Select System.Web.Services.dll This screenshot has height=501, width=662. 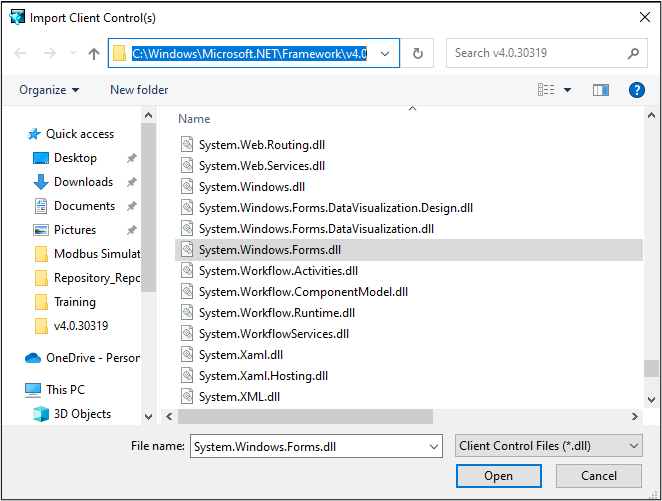click(x=262, y=166)
